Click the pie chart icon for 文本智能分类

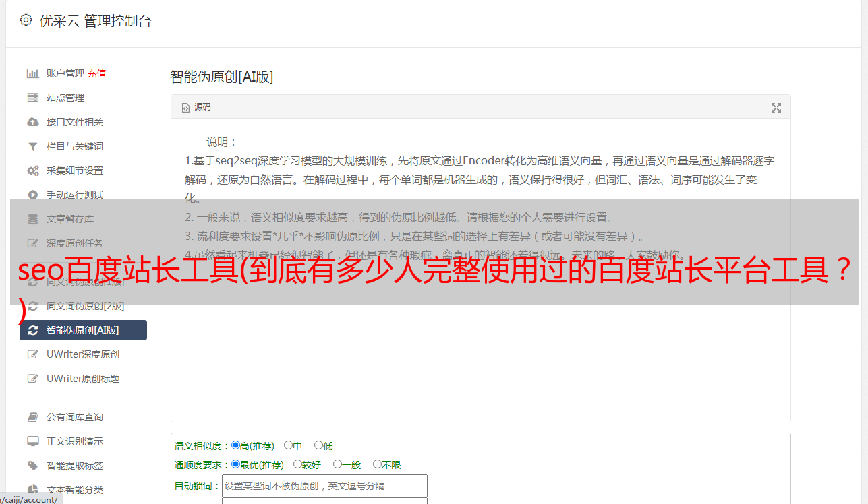(32, 490)
